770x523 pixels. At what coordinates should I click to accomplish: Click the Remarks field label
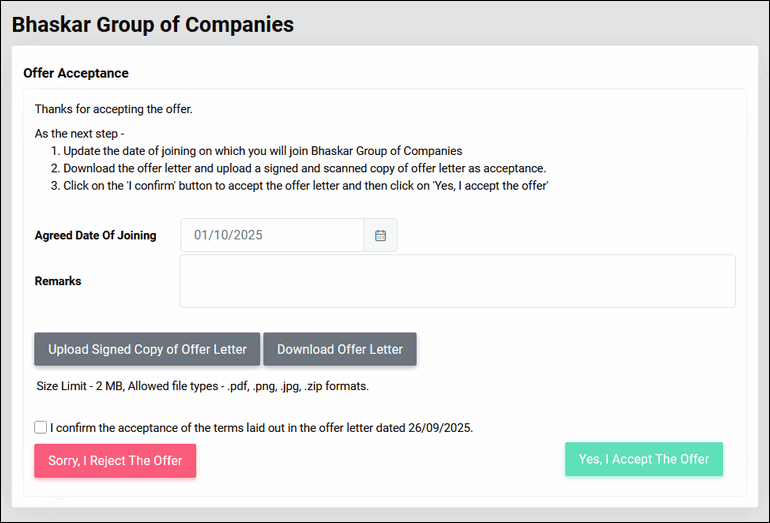[x=58, y=281]
